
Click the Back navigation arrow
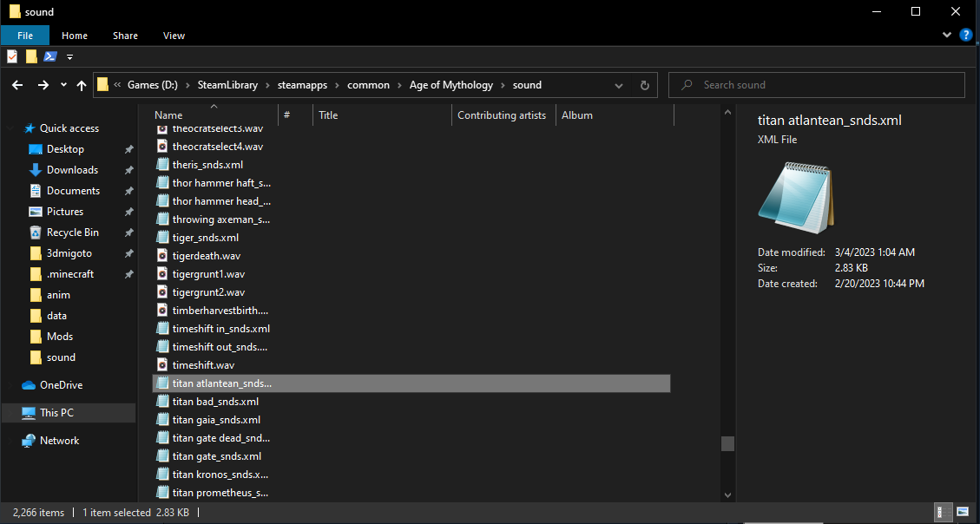pos(17,86)
